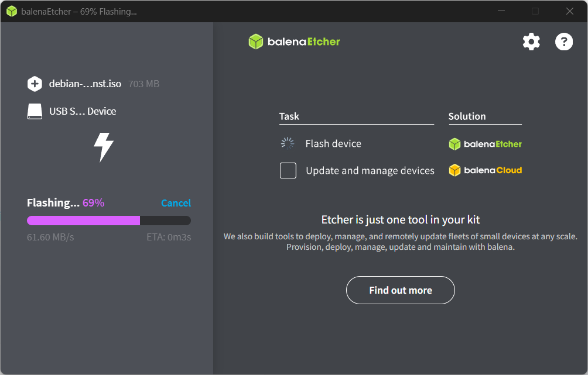Click the lightning bolt flash icon

coord(104,147)
